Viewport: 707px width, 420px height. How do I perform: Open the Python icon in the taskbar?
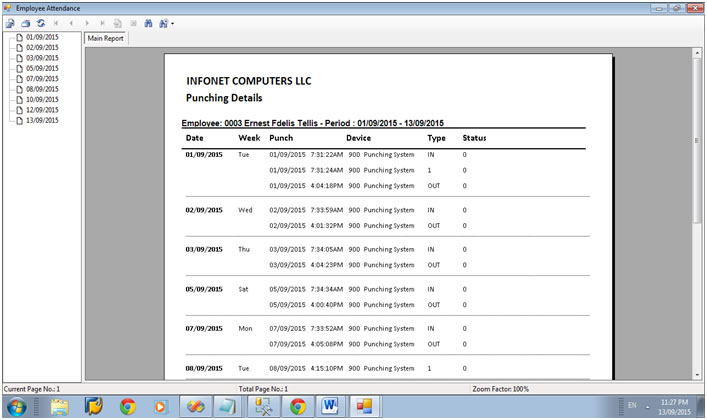tap(94, 407)
